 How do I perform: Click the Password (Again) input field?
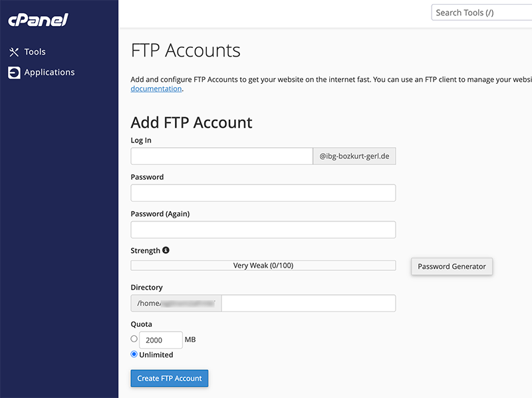point(263,229)
